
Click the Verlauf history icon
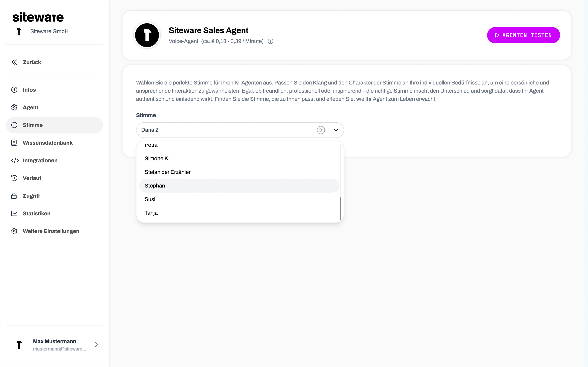coord(14,178)
